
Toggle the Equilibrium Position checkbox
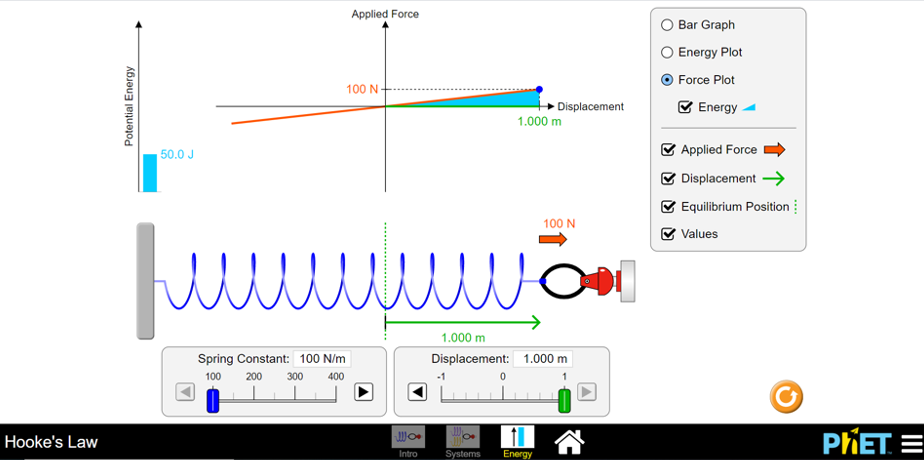tap(668, 207)
